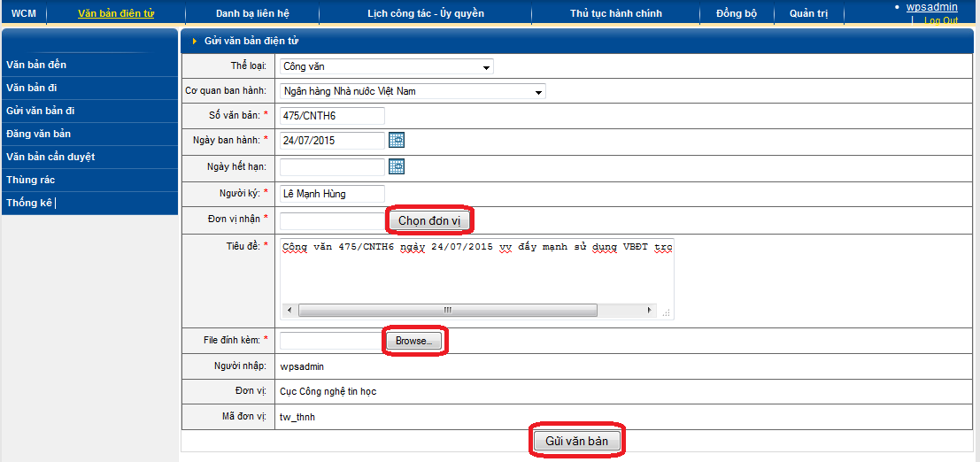
Task: Click right arrow of Tiêu đề scrollbar
Action: click(650, 311)
